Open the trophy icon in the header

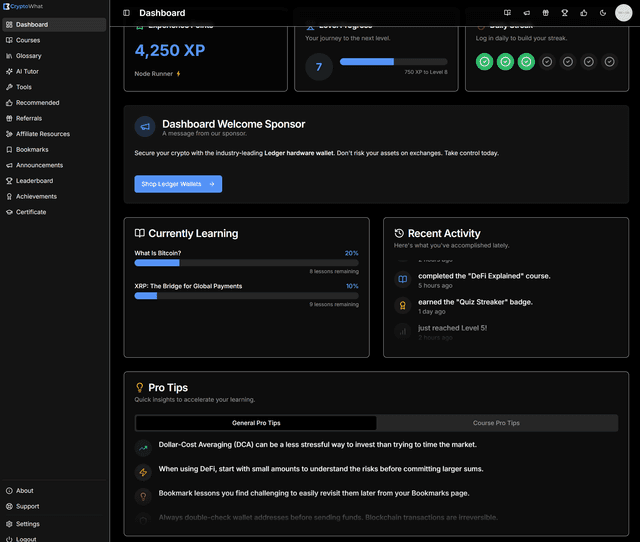565,13
